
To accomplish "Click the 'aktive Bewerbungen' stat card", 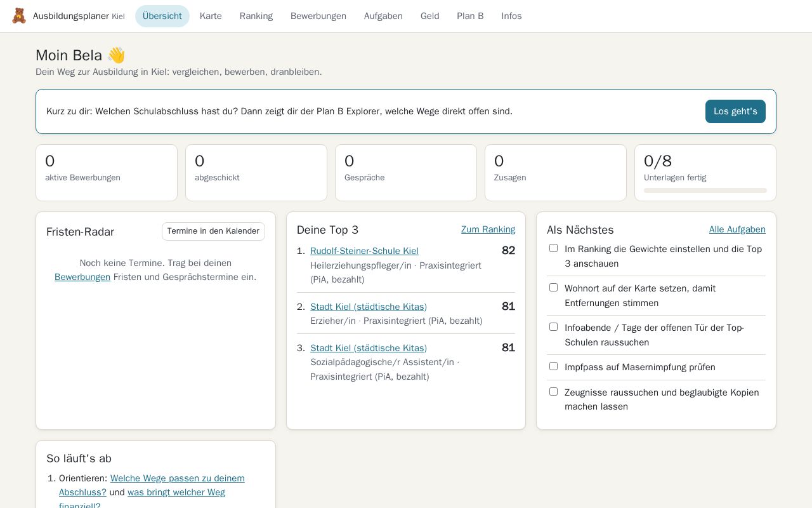I will 107,173.
